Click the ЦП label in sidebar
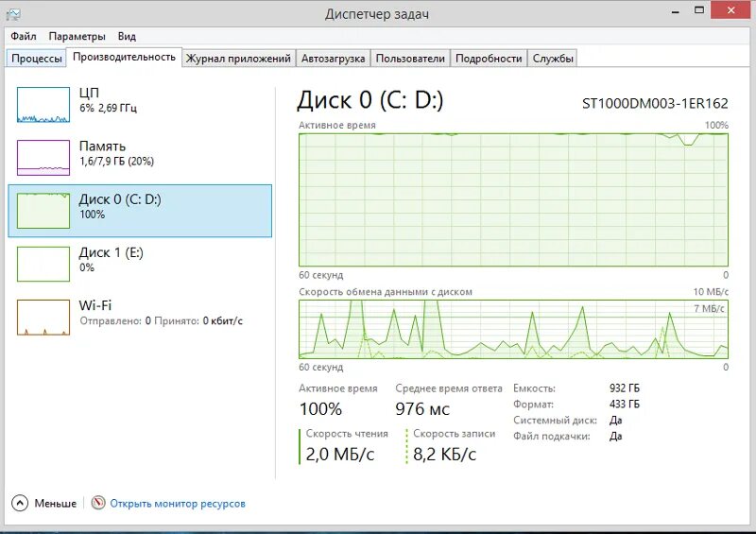 pyautogui.click(x=89, y=93)
